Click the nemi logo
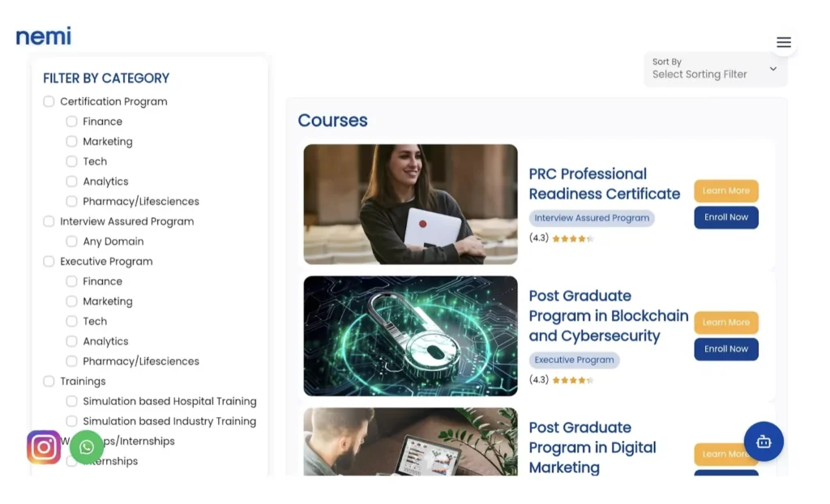The height and width of the screenshot is (504, 830). pyautogui.click(x=42, y=36)
